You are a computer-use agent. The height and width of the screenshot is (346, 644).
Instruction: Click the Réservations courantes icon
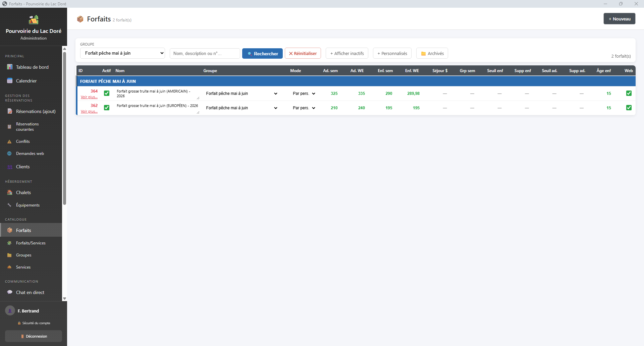(9, 127)
